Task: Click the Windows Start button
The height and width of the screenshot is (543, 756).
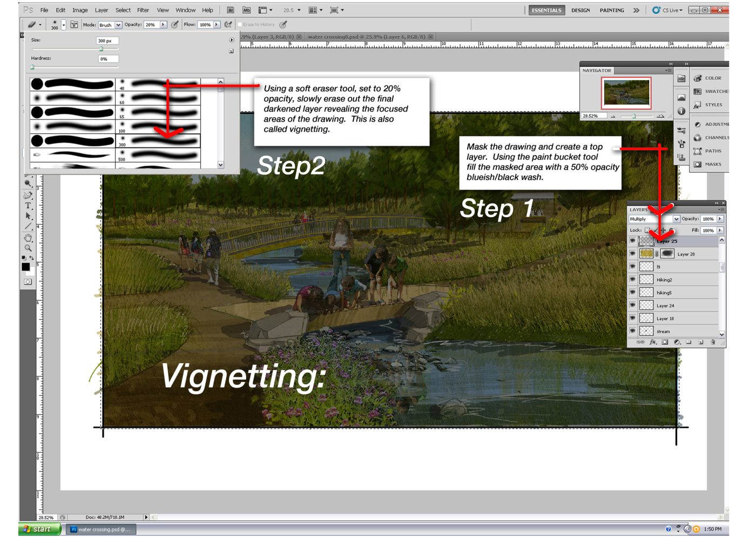Action: tap(39, 529)
